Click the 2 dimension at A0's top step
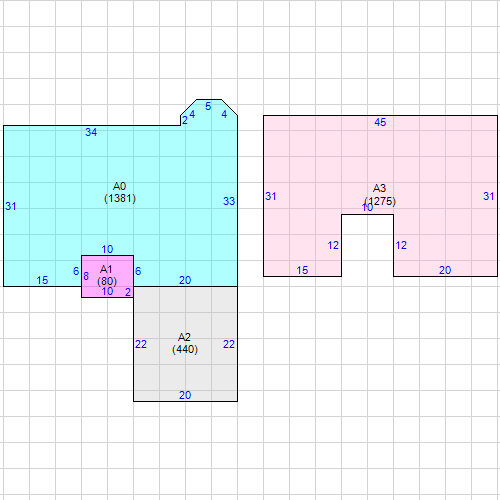Image resolution: width=500 pixels, height=500 pixels. (x=185, y=120)
